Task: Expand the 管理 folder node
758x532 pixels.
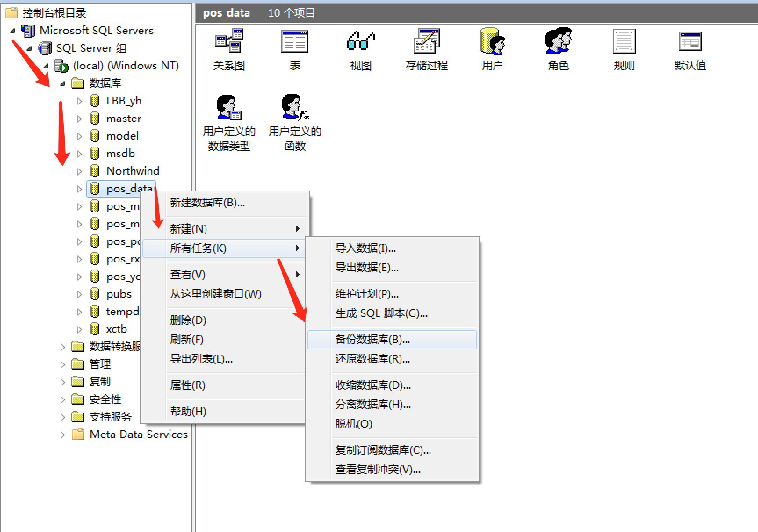Action: tap(63, 364)
